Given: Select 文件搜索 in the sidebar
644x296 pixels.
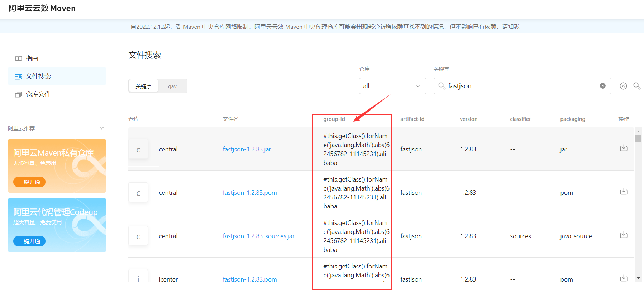Looking at the screenshot, I should (x=38, y=76).
